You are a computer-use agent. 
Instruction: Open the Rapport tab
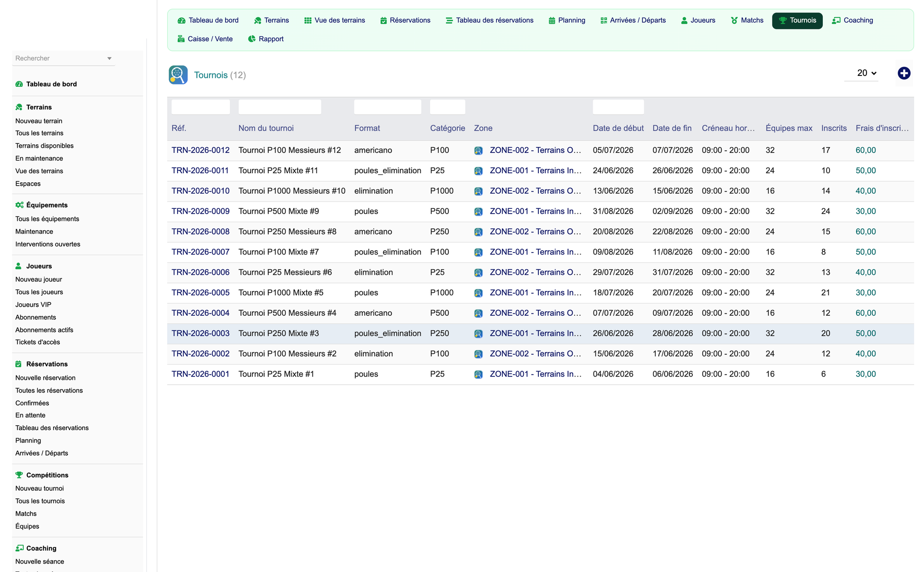pyautogui.click(x=266, y=39)
